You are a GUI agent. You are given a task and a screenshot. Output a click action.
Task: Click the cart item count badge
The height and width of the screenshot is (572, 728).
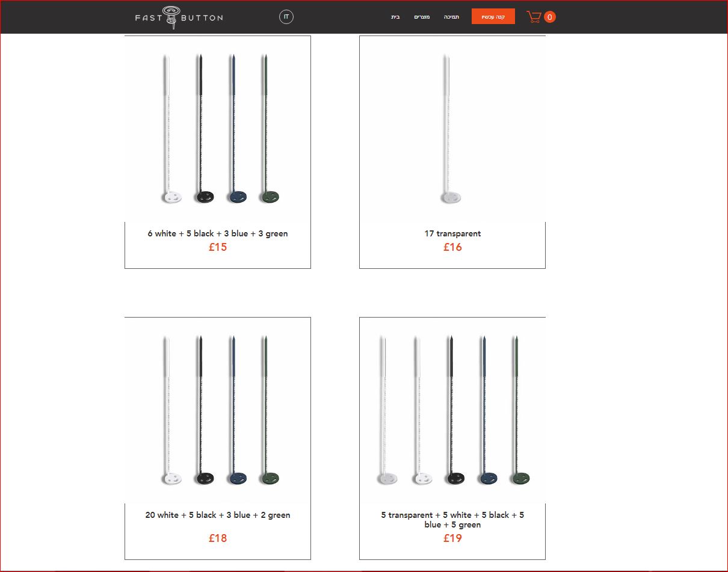click(x=549, y=17)
